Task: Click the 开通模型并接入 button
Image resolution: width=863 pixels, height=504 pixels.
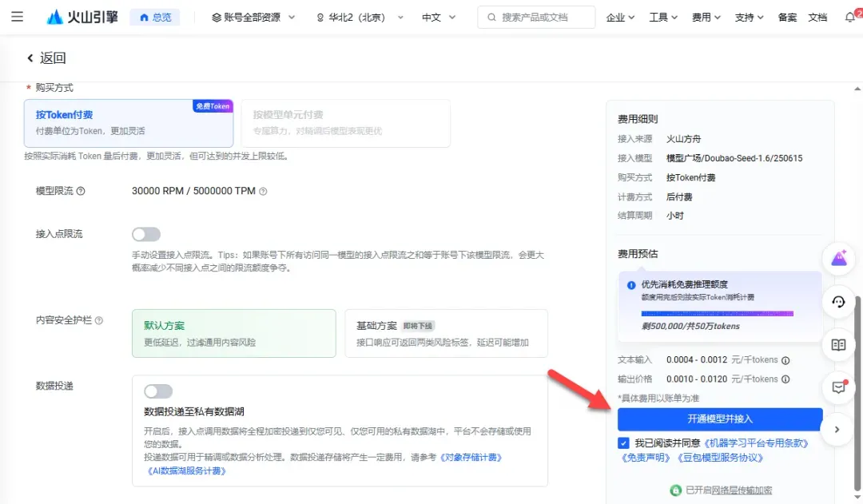Action: 720,419
